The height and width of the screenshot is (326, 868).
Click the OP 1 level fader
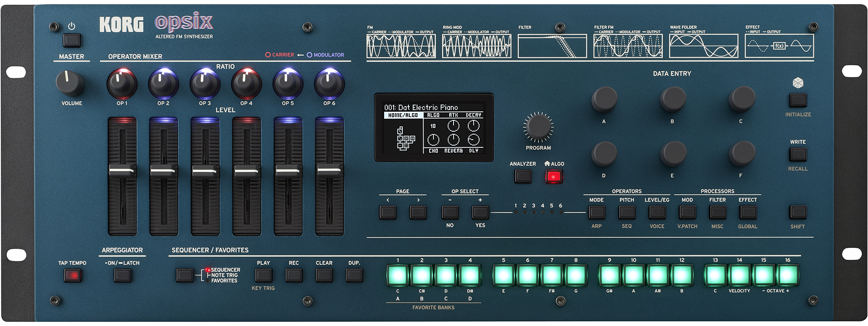pyautogui.click(x=122, y=170)
